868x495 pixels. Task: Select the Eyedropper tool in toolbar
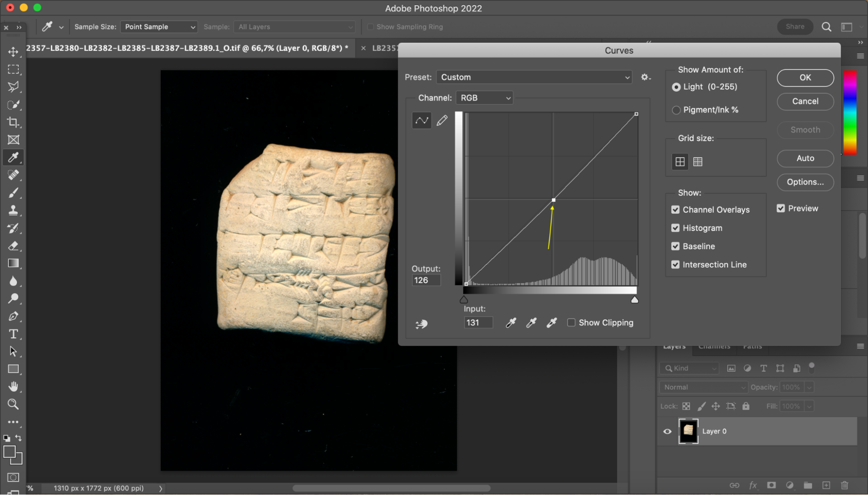pyautogui.click(x=13, y=157)
